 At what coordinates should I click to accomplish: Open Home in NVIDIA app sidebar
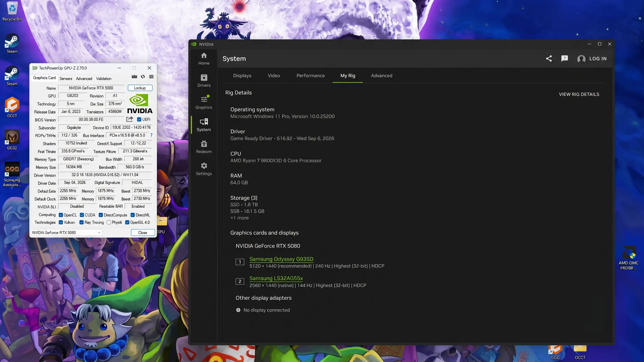coord(204,59)
